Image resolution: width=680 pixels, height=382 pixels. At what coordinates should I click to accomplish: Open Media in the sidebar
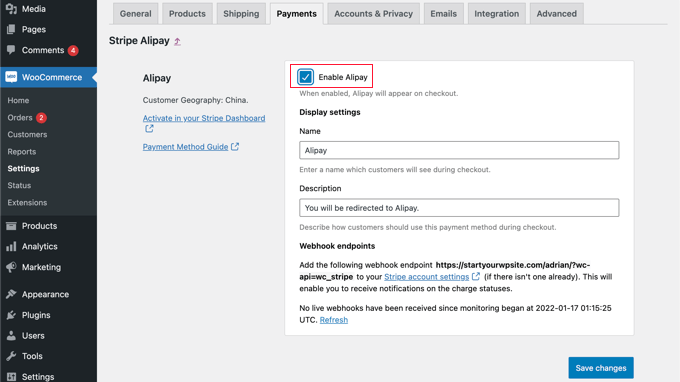(34, 9)
